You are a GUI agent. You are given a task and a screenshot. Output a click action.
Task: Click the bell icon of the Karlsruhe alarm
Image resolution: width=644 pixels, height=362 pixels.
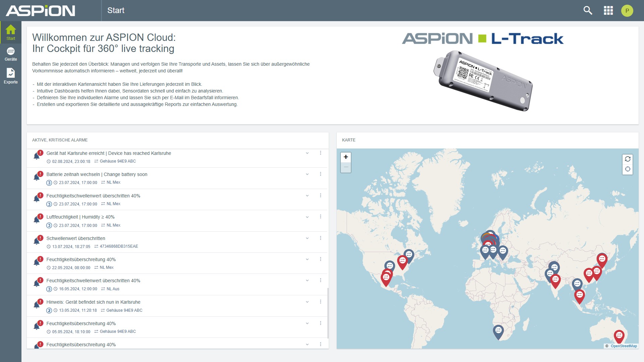37,155
